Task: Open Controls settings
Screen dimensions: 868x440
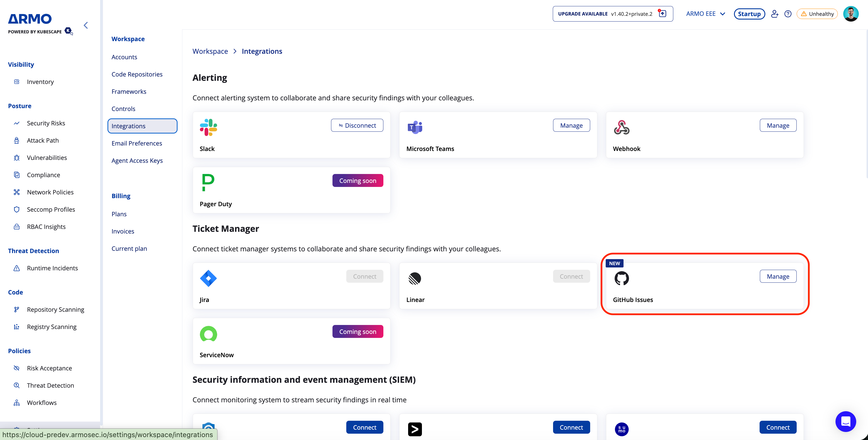Action: point(123,109)
